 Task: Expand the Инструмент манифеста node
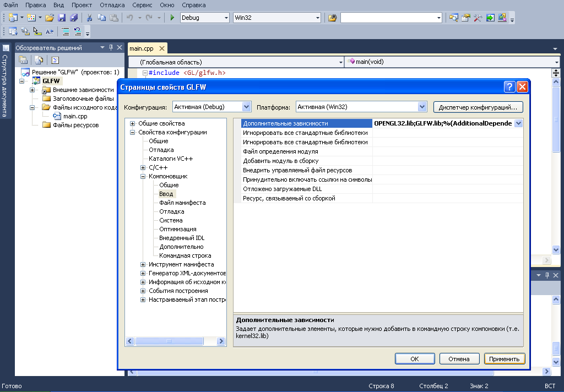point(143,264)
